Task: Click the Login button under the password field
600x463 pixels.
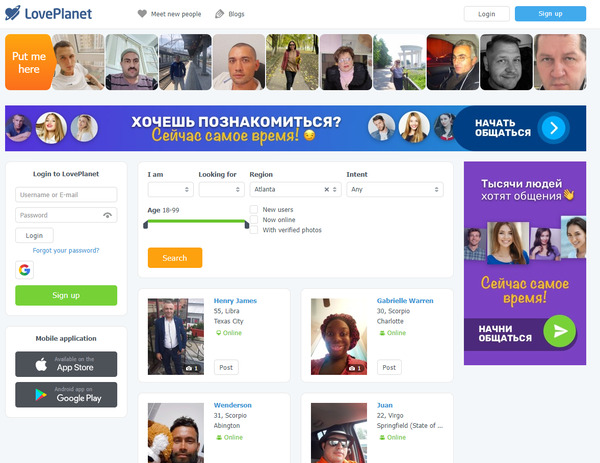Action: [34, 235]
